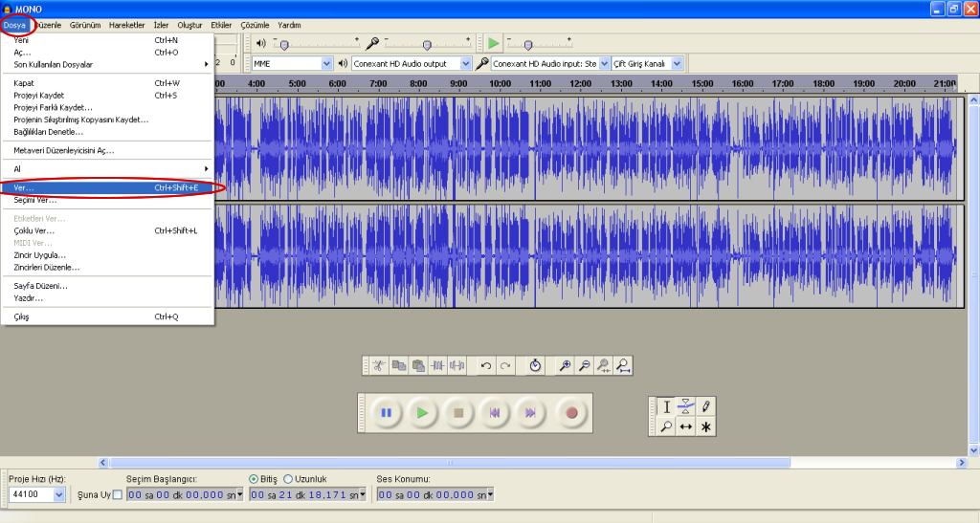Open the Proje Hızı 44100 dropdown
The image size is (980, 523).
(x=58, y=495)
